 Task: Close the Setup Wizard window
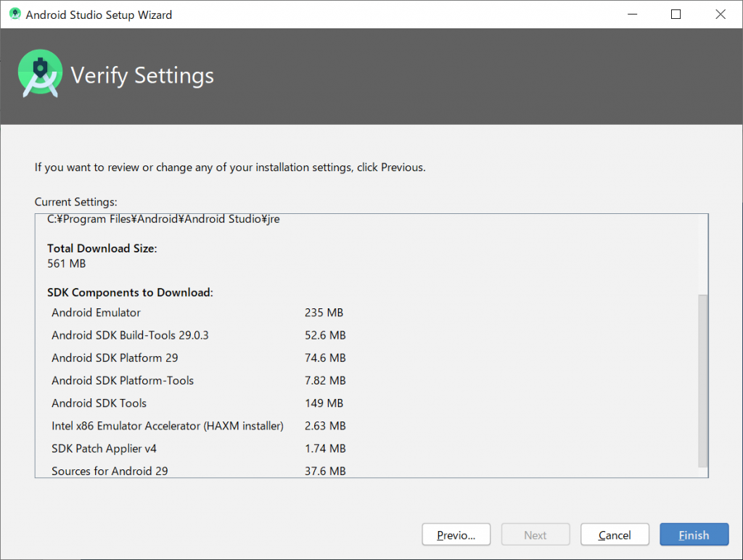(720, 14)
